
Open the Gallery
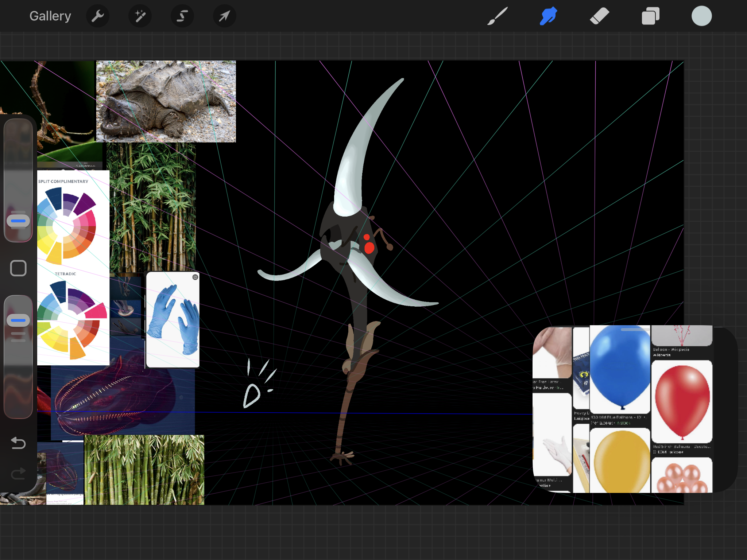50,16
